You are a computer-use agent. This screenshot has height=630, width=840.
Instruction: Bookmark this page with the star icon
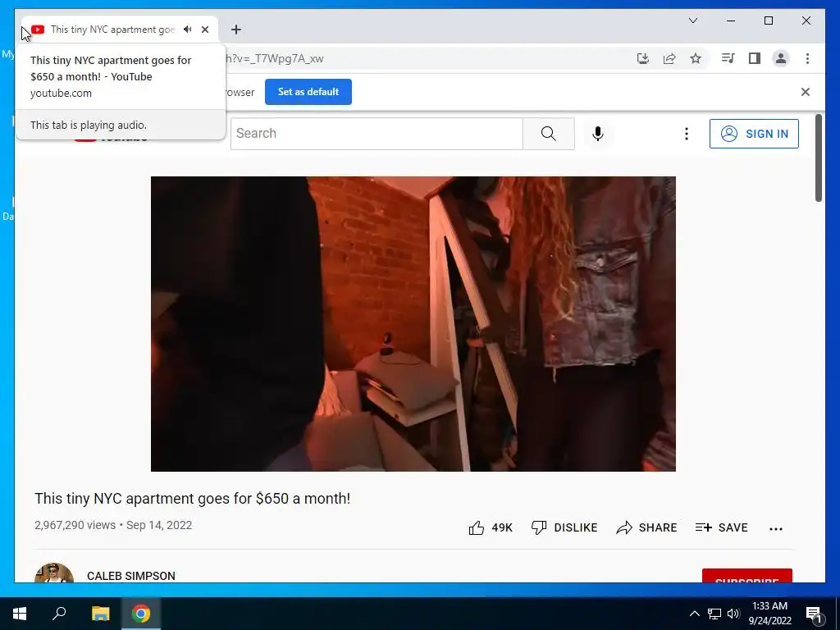pos(696,58)
